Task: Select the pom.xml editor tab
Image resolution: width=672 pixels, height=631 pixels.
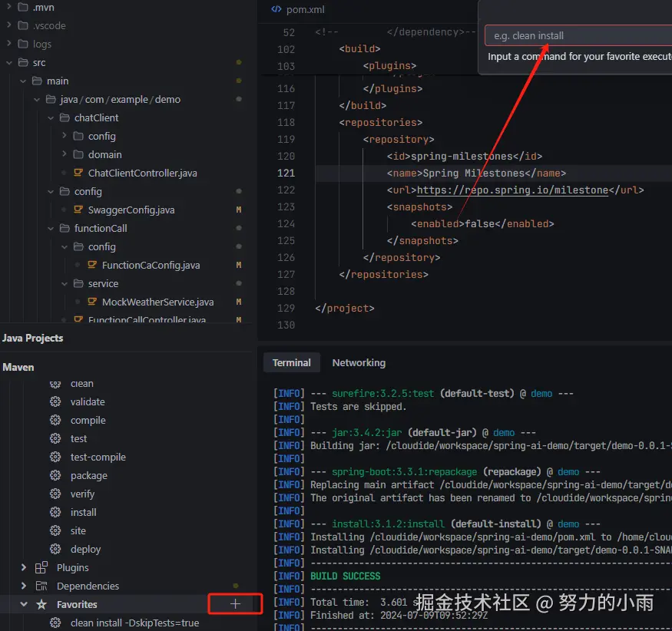Action: coord(298,9)
